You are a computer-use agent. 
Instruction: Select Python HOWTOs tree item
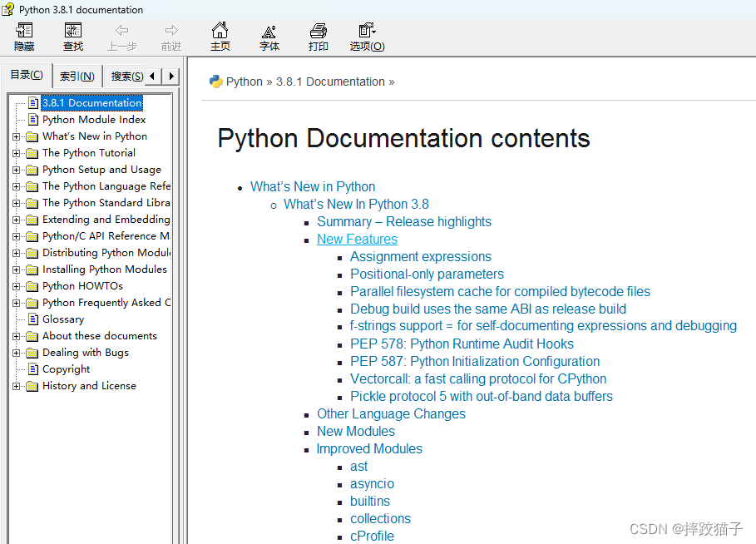[82, 285]
